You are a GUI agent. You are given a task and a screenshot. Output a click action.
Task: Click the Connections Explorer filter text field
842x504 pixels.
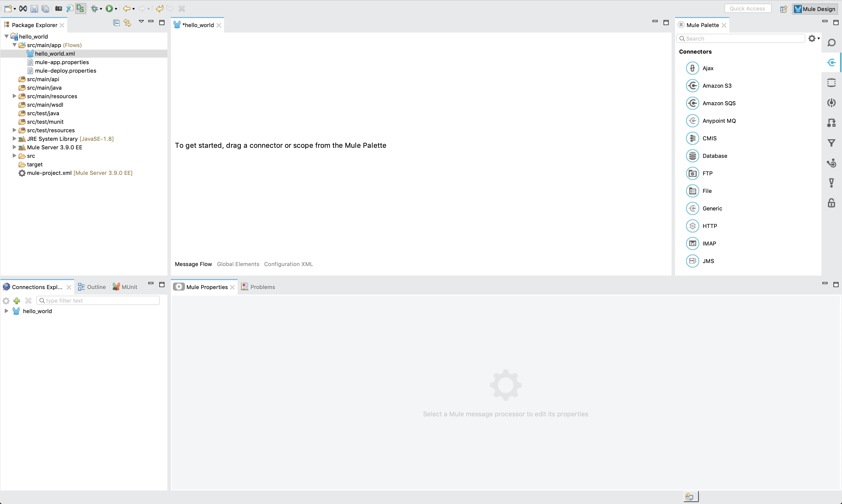98,301
